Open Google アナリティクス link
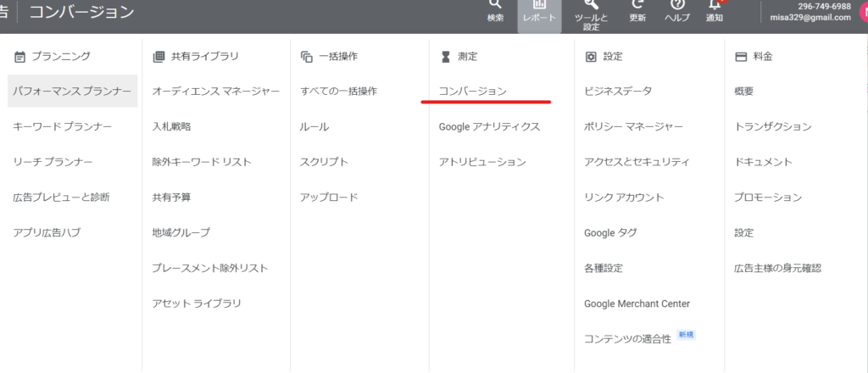This screenshot has width=868, height=373. (x=489, y=126)
